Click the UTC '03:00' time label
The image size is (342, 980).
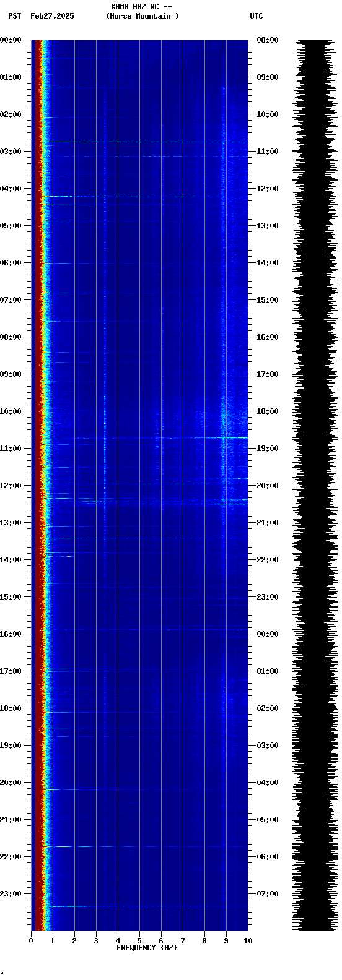coord(268,746)
